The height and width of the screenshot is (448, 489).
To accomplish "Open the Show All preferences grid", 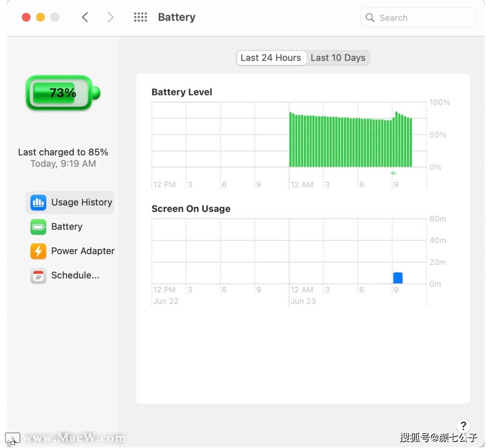I will pyautogui.click(x=140, y=17).
